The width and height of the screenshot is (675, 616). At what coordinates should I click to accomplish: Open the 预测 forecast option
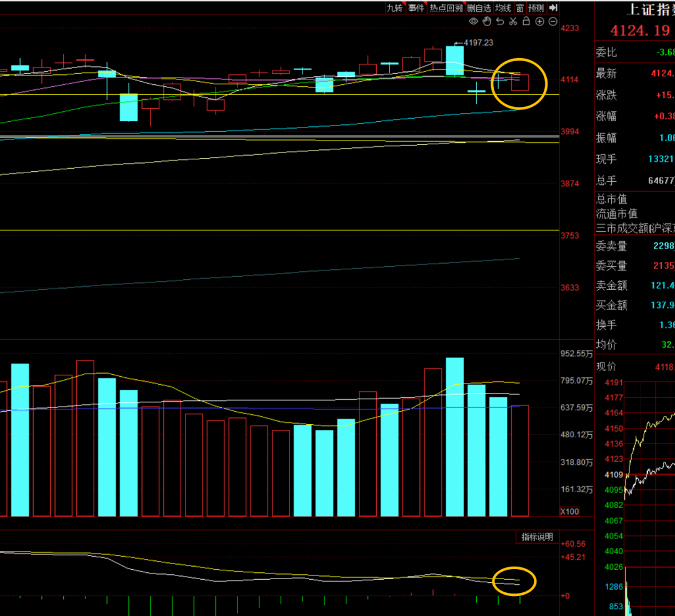click(x=536, y=7)
